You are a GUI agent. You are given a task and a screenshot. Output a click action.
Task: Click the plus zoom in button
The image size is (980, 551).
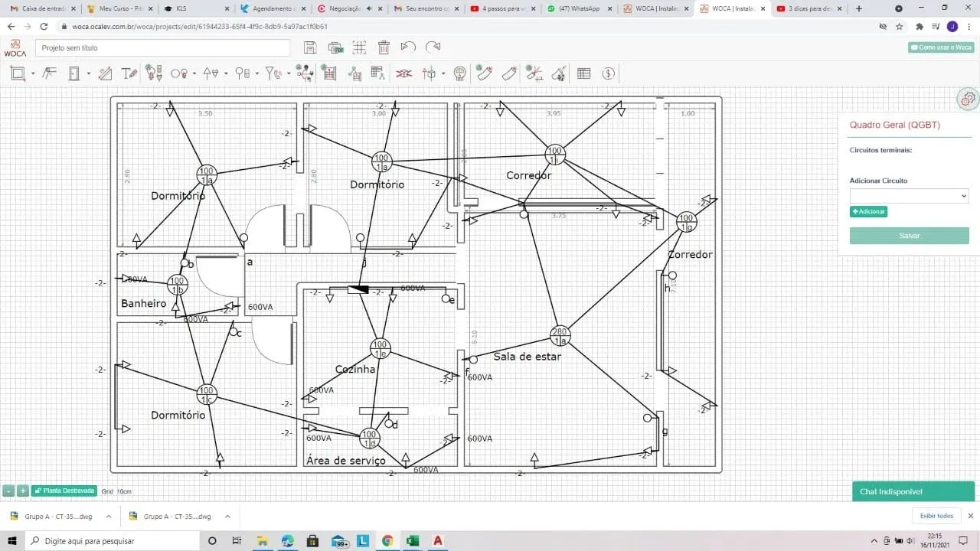[23, 491]
